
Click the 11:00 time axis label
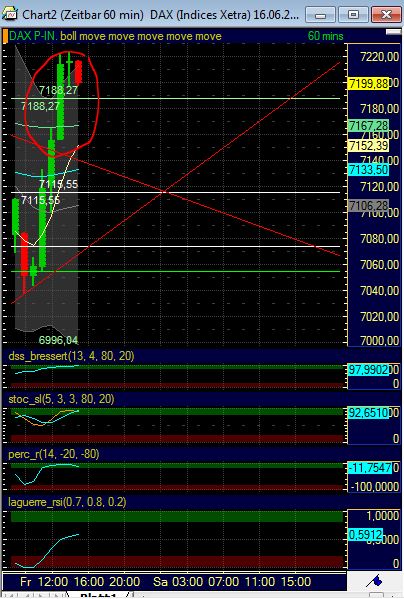pos(260,582)
